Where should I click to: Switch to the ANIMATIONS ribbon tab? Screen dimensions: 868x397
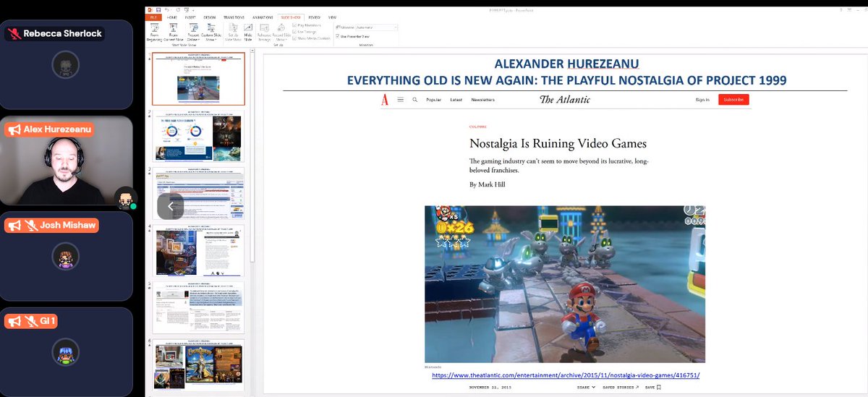(x=263, y=17)
